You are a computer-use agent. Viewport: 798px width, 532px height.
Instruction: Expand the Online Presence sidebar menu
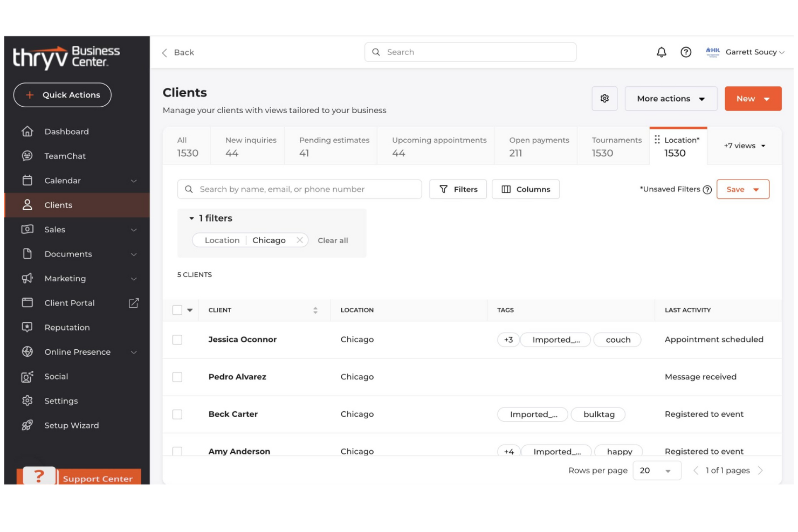click(134, 352)
